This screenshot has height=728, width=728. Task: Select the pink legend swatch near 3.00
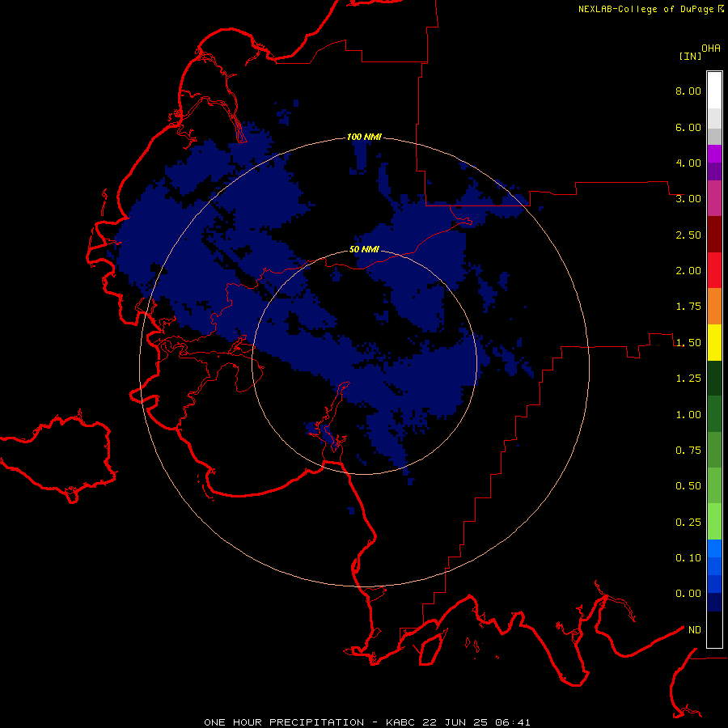coord(714,199)
